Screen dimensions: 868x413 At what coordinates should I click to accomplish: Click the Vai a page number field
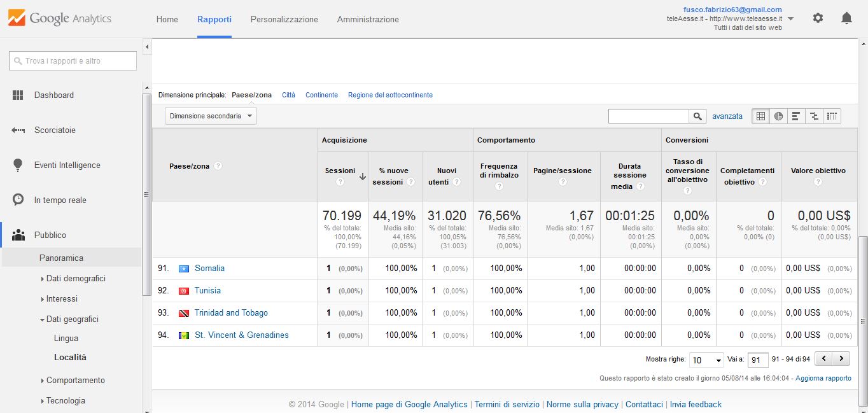point(758,360)
